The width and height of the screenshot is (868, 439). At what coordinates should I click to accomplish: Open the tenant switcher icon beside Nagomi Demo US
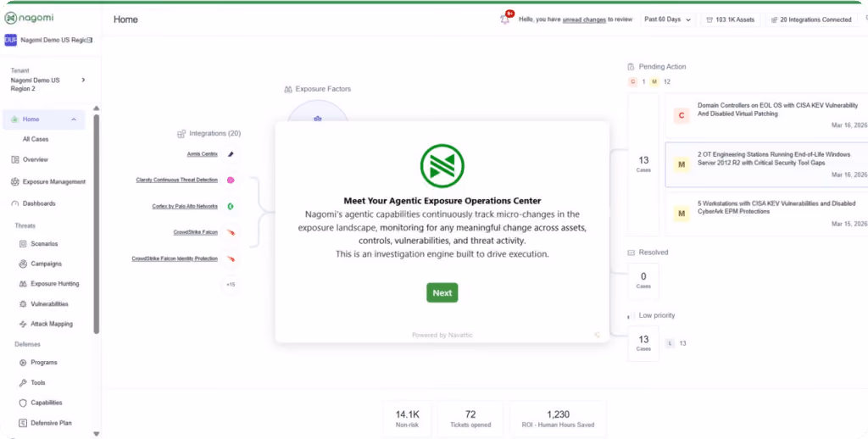[90, 40]
